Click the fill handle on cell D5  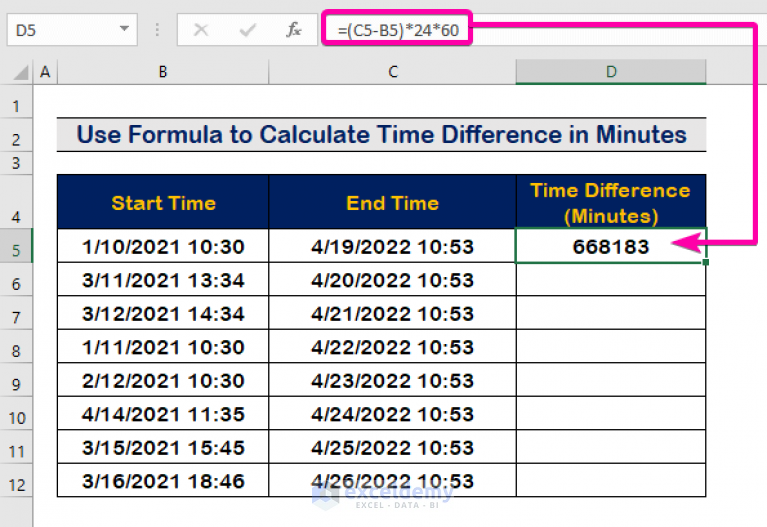pyautogui.click(x=705, y=262)
